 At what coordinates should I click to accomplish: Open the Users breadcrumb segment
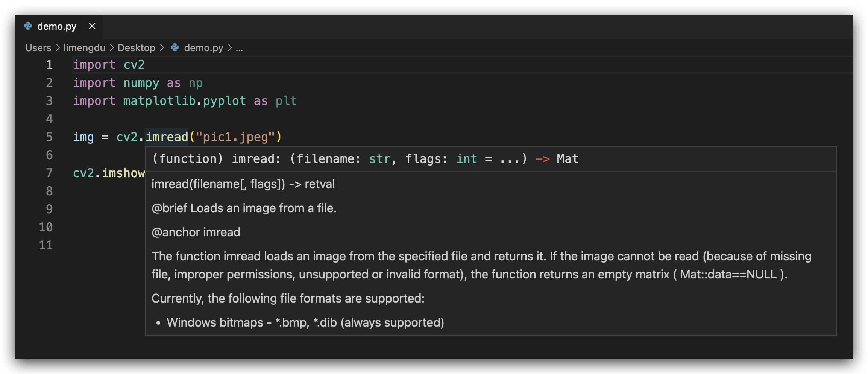tap(38, 48)
